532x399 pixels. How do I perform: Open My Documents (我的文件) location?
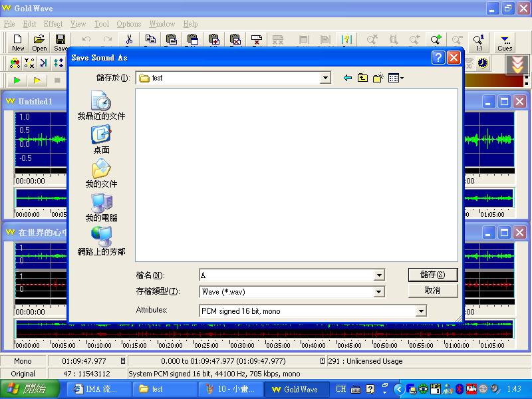tap(101, 174)
